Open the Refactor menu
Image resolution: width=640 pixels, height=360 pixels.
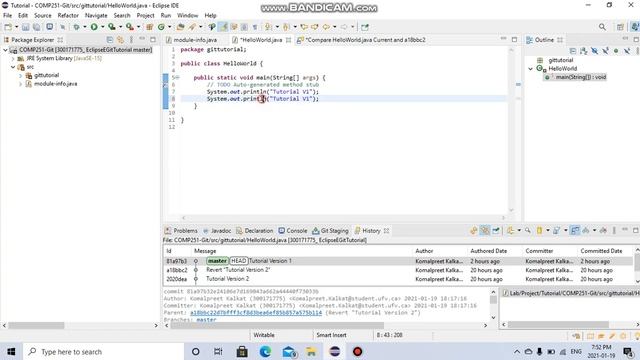tap(68, 16)
